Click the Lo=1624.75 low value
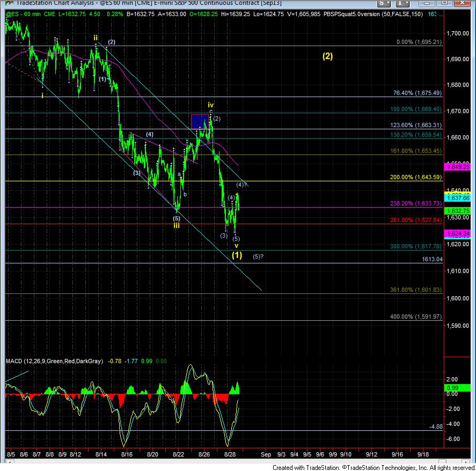The width and height of the screenshot is (476, 471). 268,14
